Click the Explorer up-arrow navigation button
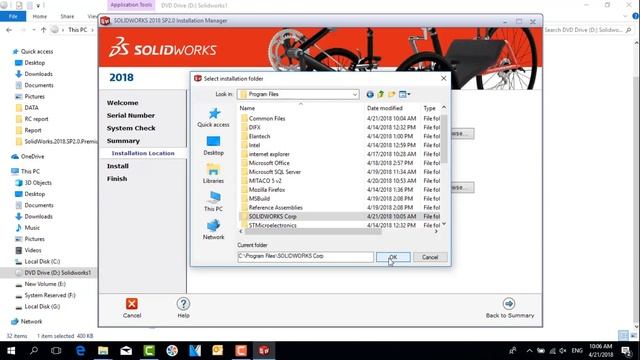 (43, 30)
